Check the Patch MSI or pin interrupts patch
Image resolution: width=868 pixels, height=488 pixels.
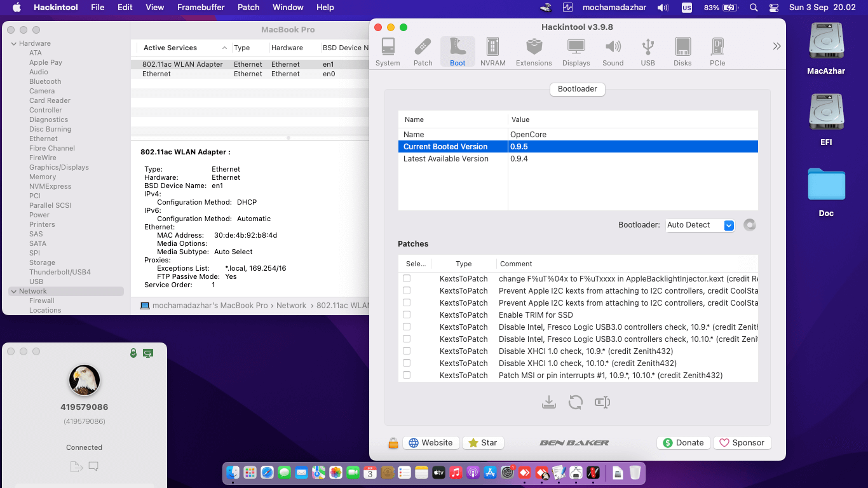pyautogui.click(x=407, y=375)
